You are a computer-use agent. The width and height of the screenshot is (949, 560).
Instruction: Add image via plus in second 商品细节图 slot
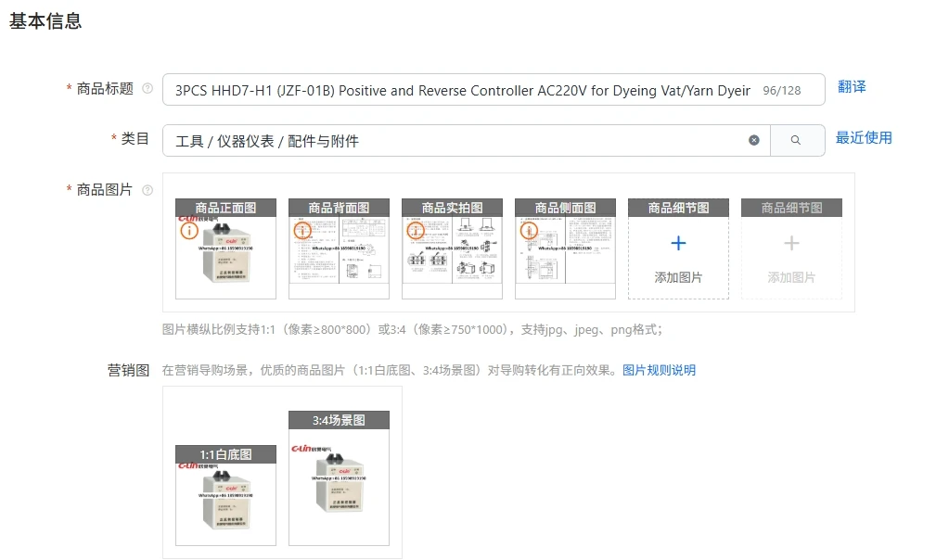click(791, 243)
